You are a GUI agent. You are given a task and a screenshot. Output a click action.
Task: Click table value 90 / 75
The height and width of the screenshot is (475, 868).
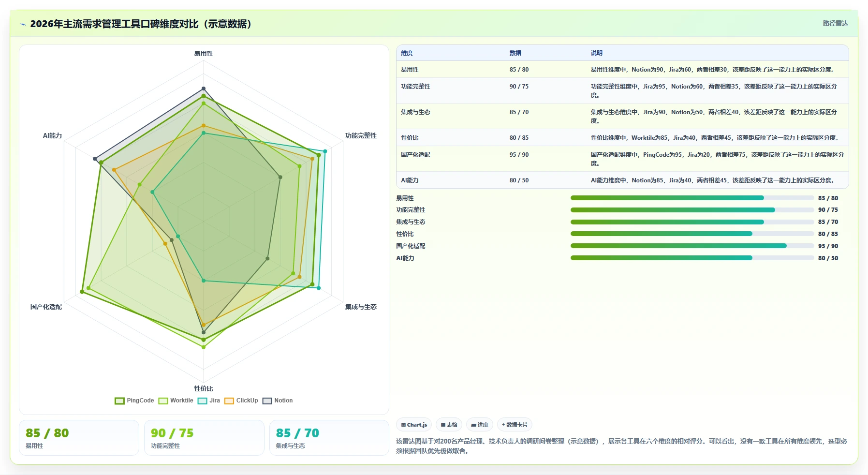pos(519,87)
